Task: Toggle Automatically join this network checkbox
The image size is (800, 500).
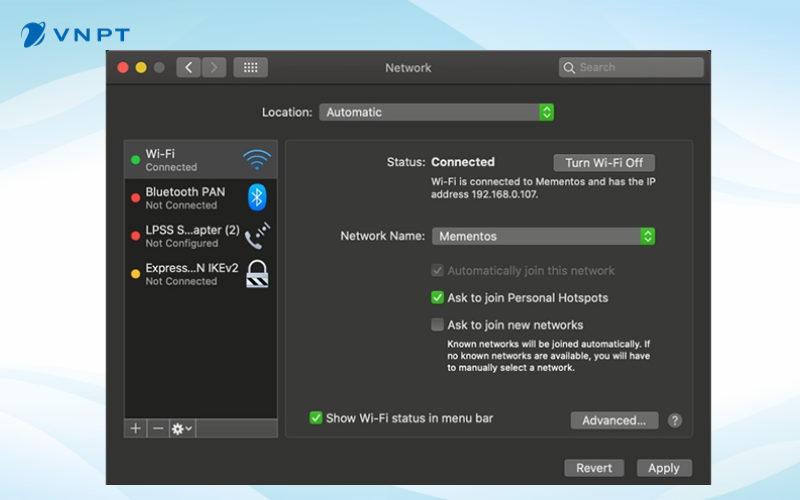Action: tap(437, 270)
